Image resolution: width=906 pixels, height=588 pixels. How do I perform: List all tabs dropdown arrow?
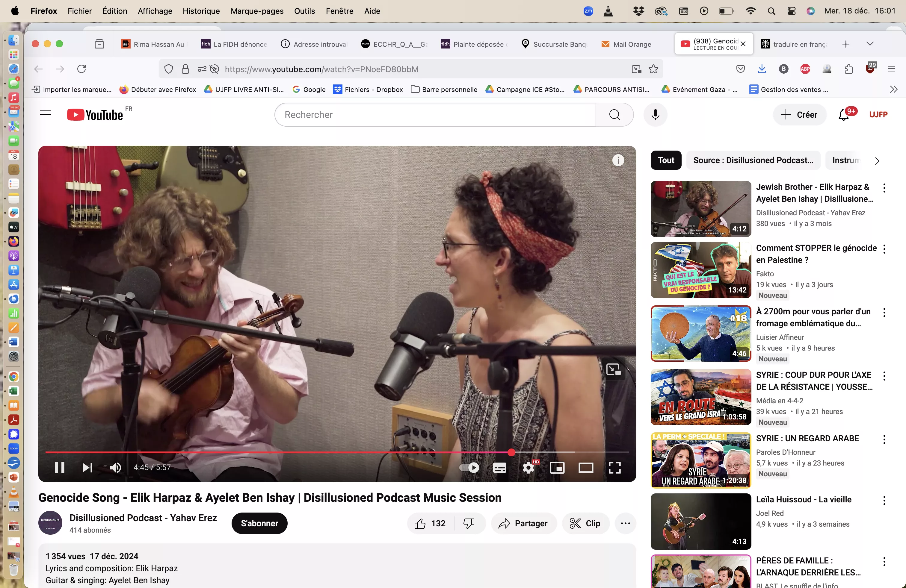coord(870,44)
